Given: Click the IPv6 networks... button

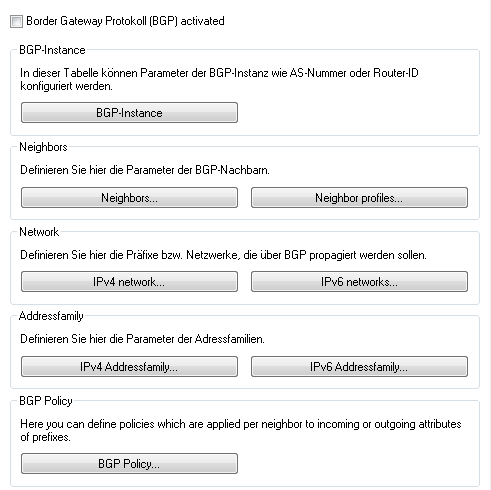Looking at the screenshot, I should (x=359, y=282).
